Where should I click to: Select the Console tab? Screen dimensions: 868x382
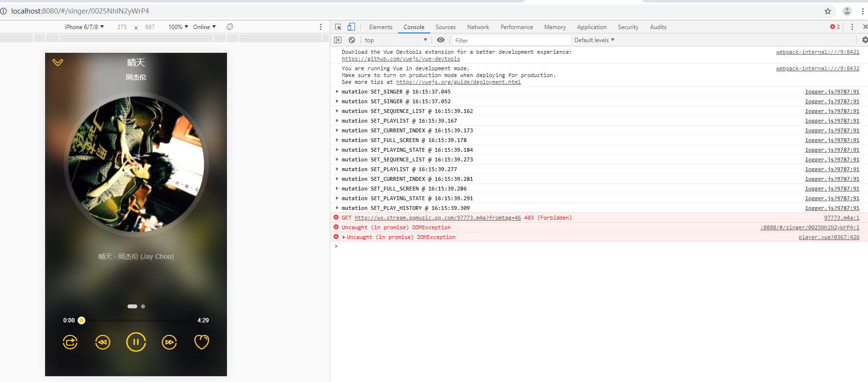point(414,27)
